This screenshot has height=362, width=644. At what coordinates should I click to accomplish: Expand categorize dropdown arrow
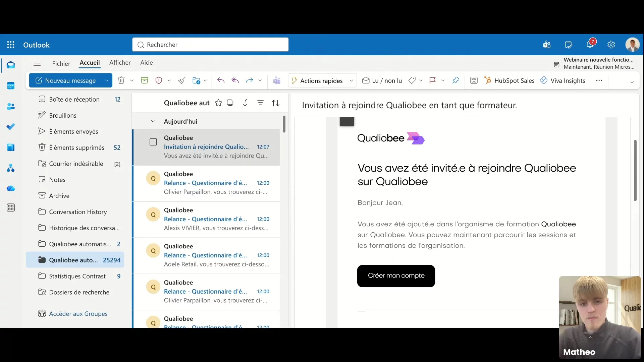pos(421,80)
